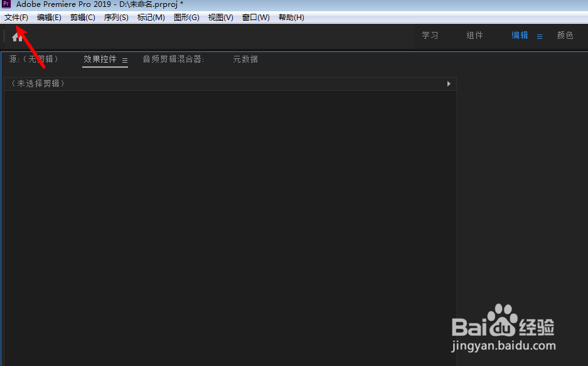Viewport: 588px width, 366px height.
Task: Open the 标记(M) menu
Action: pyautogui.click(x=151, y=18)
